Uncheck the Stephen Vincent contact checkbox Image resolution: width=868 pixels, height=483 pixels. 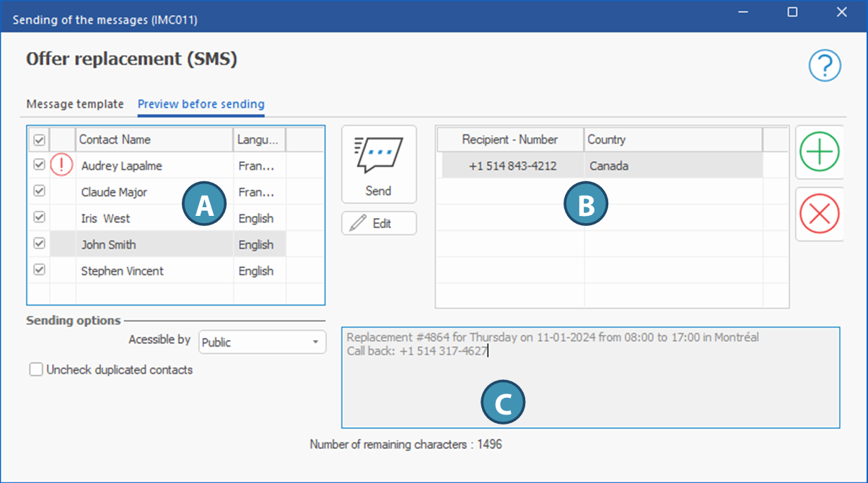[x=40, y=270]
